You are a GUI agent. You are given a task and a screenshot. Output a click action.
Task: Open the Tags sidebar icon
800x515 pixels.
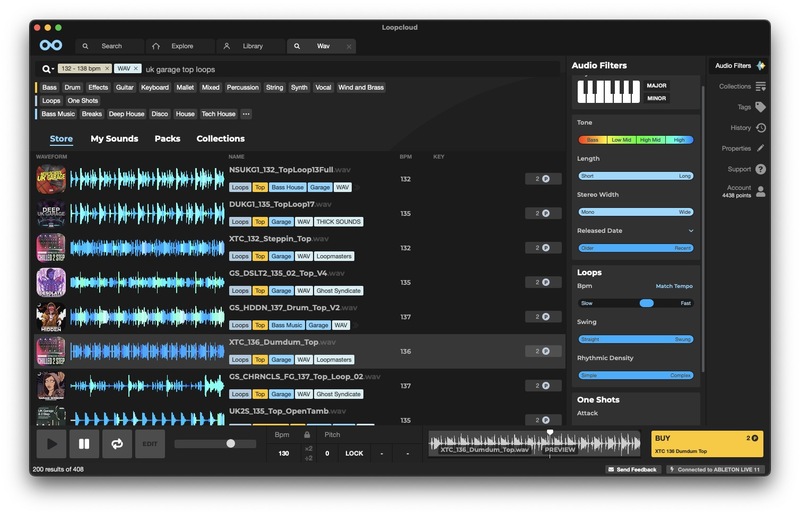761,107
